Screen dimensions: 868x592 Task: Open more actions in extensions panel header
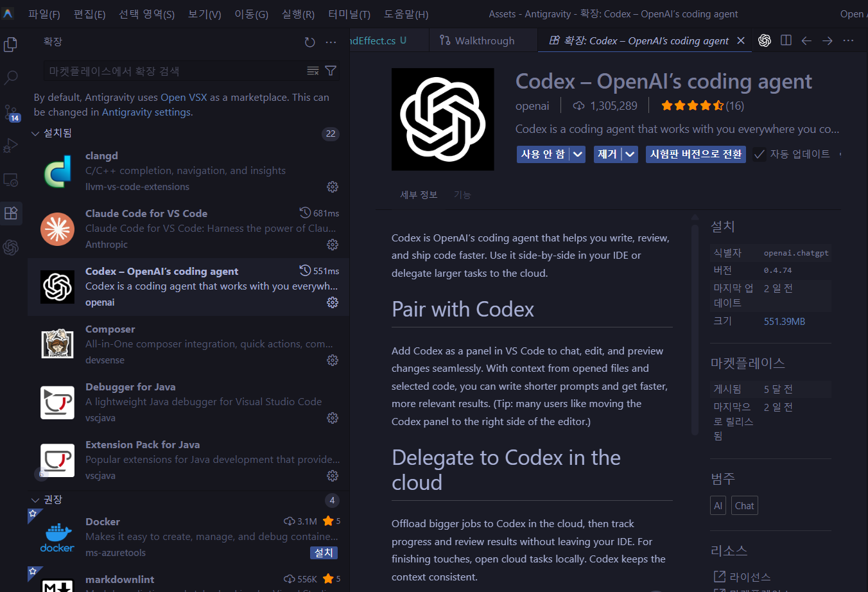pos(331,42)
